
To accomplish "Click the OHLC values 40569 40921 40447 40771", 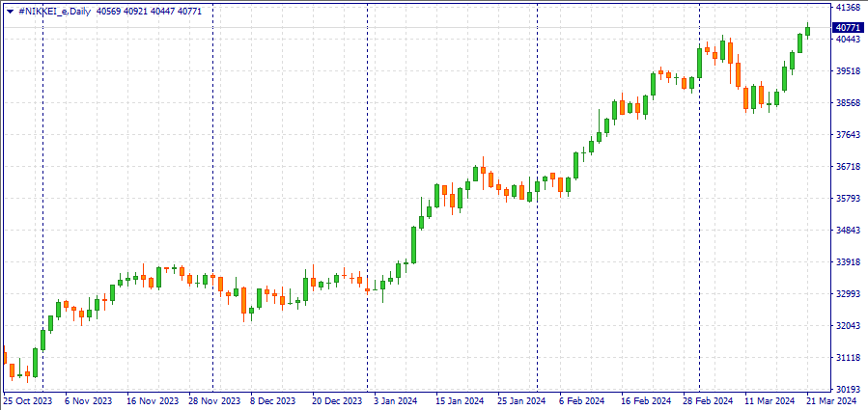I will point(149,11).
